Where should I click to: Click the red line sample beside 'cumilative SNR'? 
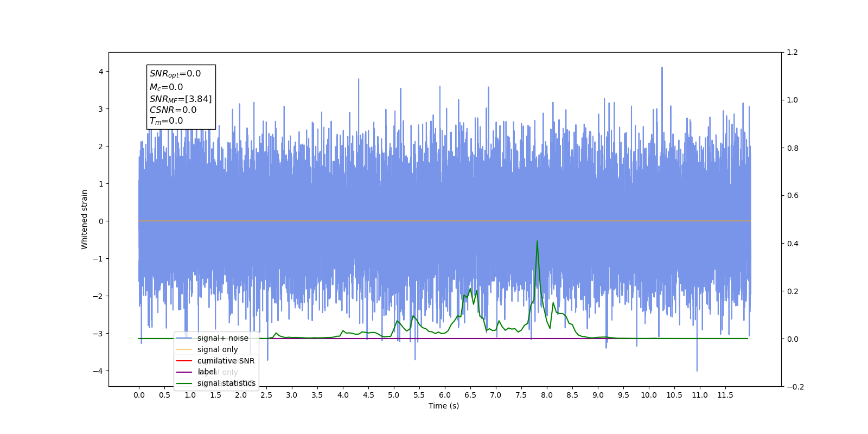pos(184,361)
